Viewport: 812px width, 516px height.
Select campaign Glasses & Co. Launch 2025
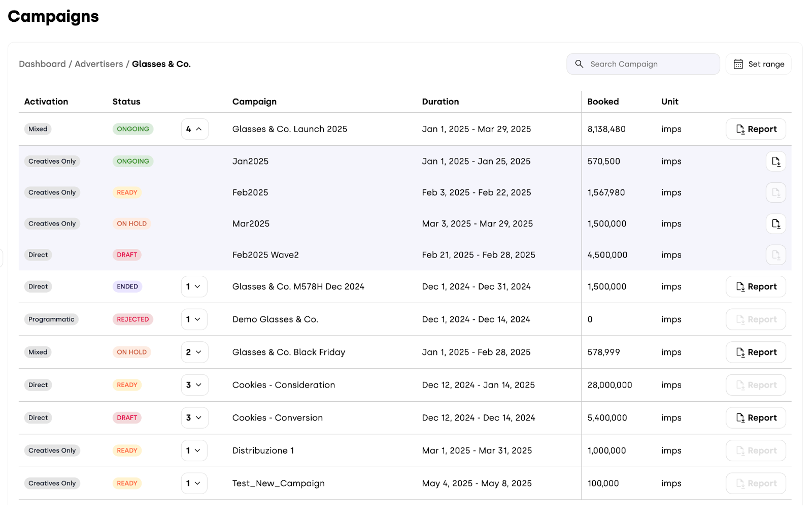click(290, 129)
